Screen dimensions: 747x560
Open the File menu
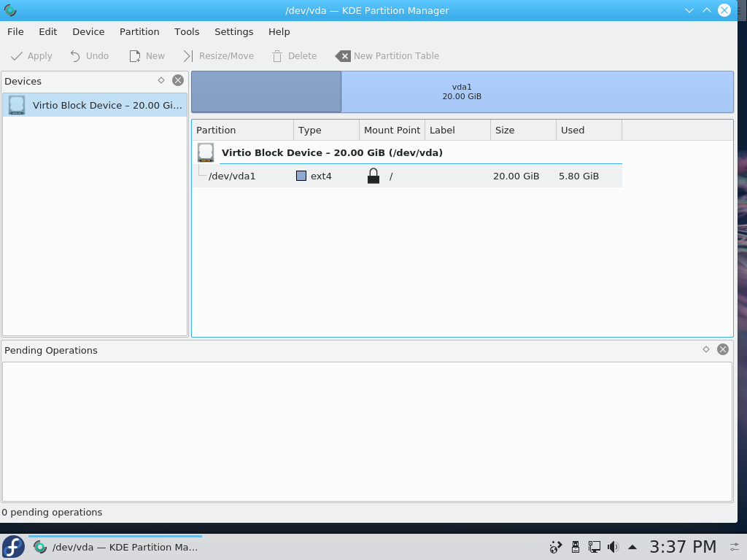click(x=15, y=32)
